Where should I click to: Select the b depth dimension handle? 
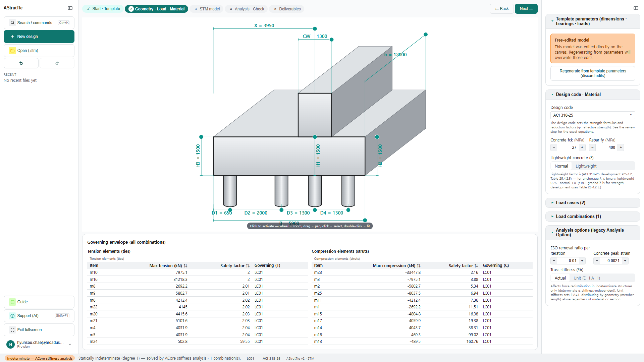coord(426,35)
